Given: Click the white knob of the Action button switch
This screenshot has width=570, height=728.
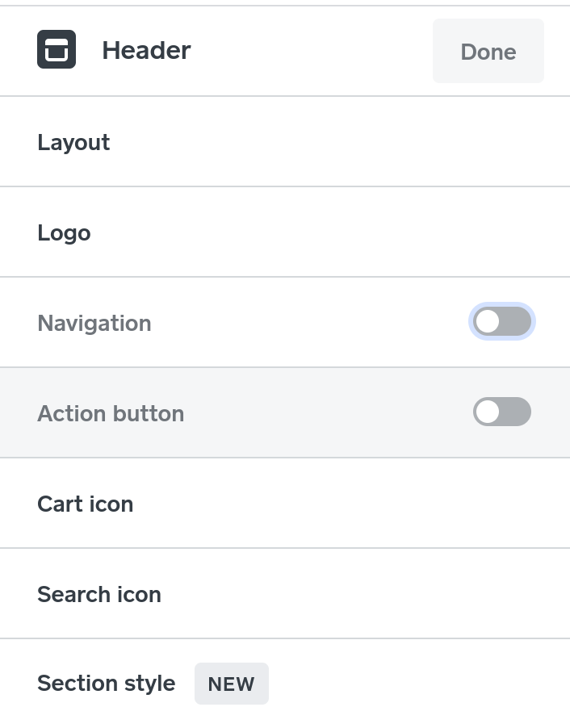Looking at the screenshot, I should pos(488,412).
